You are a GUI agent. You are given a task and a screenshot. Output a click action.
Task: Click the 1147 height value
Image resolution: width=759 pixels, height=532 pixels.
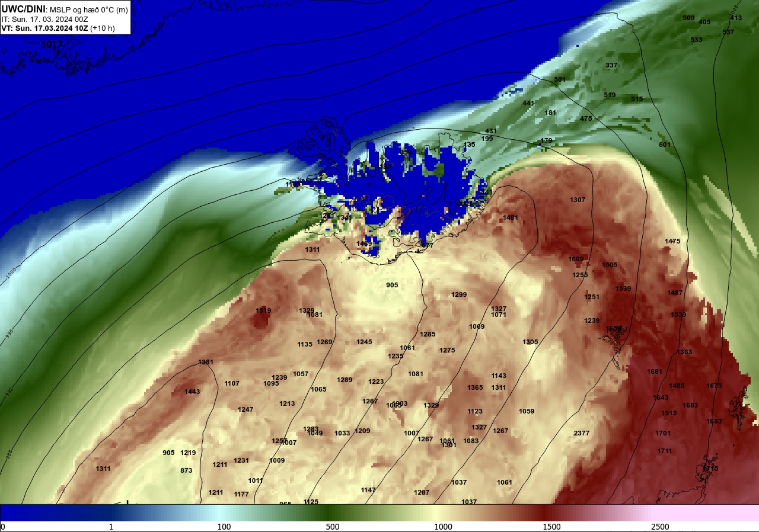[368, 490]
